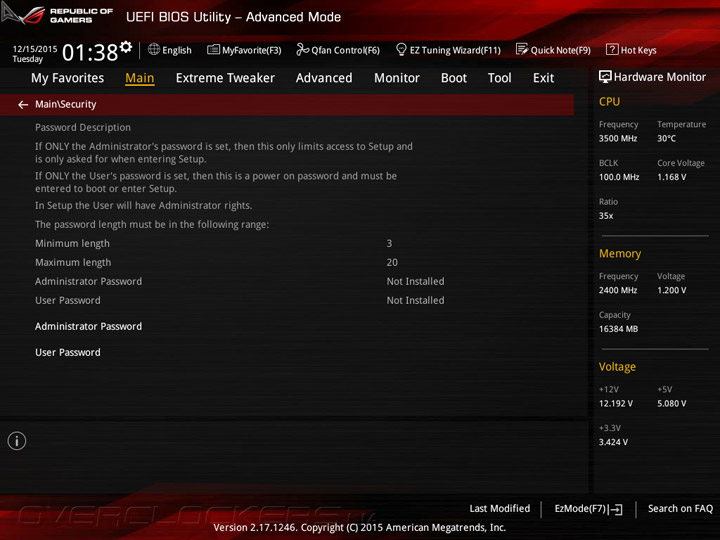This screenshot has height=540, width=720.
Task: Switch to the Tool tab
Action: 500,78
